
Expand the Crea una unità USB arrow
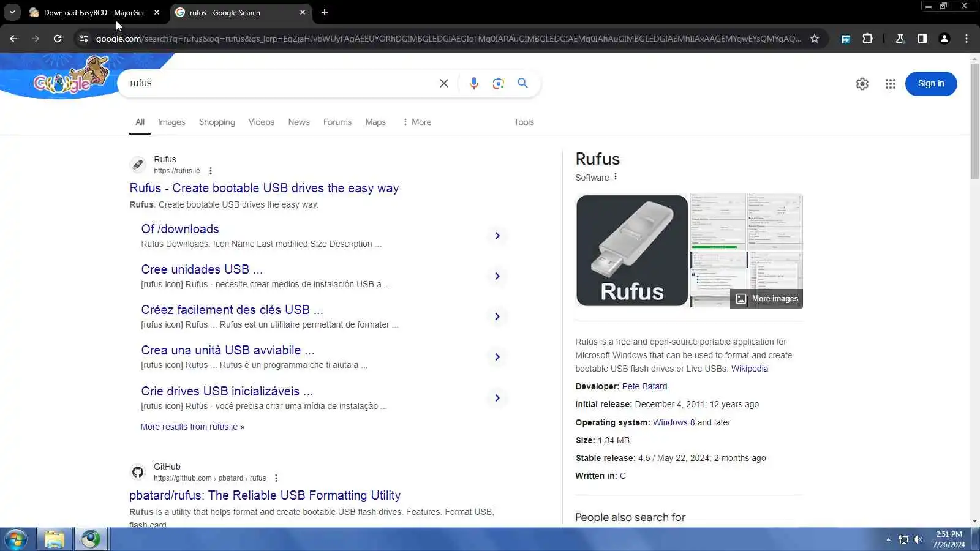pyautogui.click(x=497, y=357)
